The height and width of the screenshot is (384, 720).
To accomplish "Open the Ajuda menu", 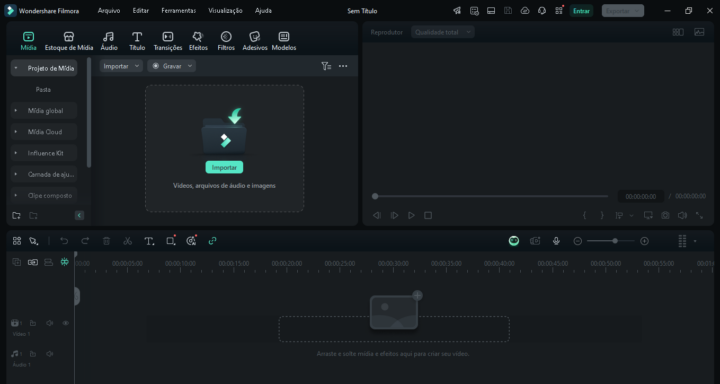I will point(263,11).
